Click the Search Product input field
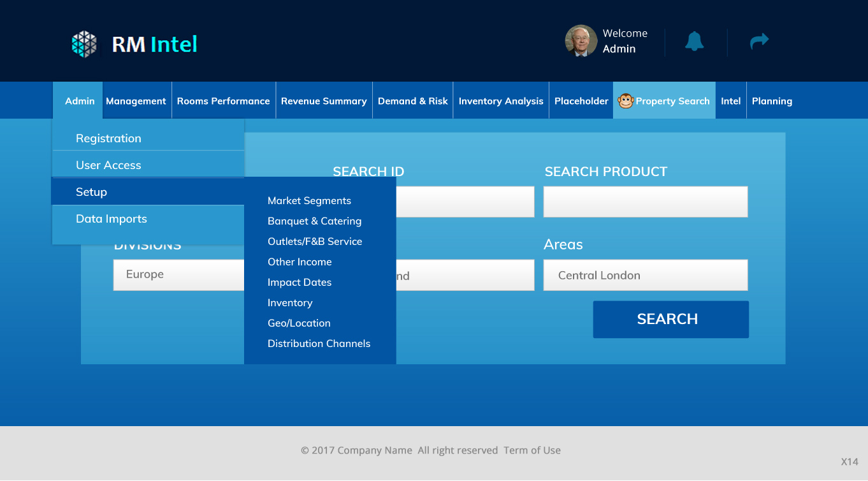This screenshot has height=481, width=868. point(645,201)
